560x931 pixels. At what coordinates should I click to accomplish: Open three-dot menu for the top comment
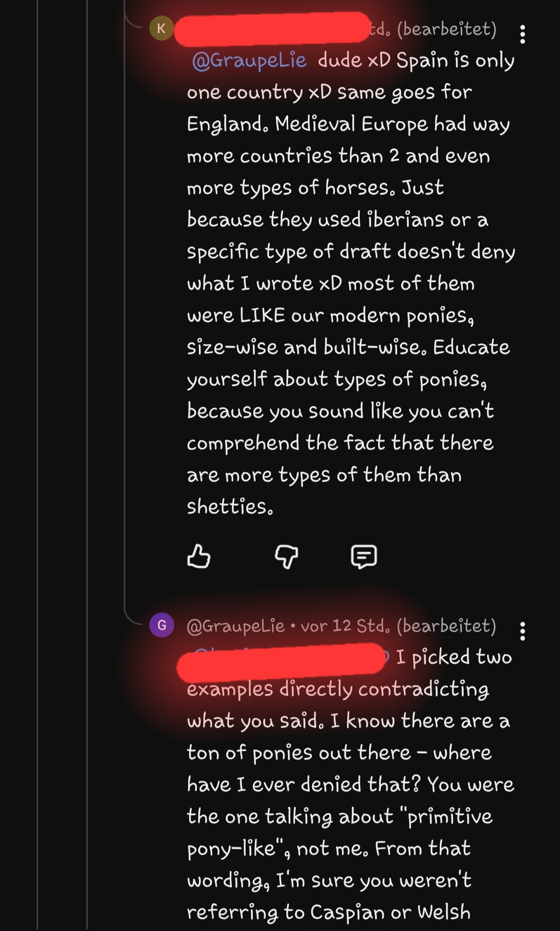tap(522, 34)
